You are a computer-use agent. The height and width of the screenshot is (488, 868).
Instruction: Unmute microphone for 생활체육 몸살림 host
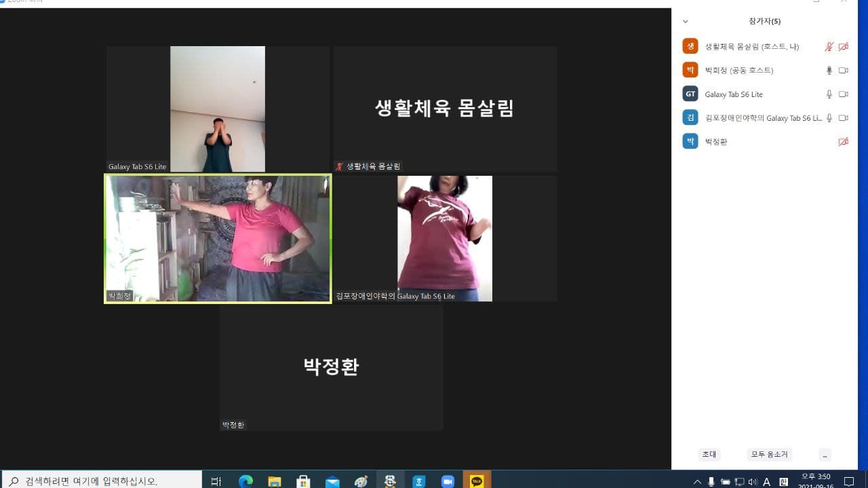[829, 47]
